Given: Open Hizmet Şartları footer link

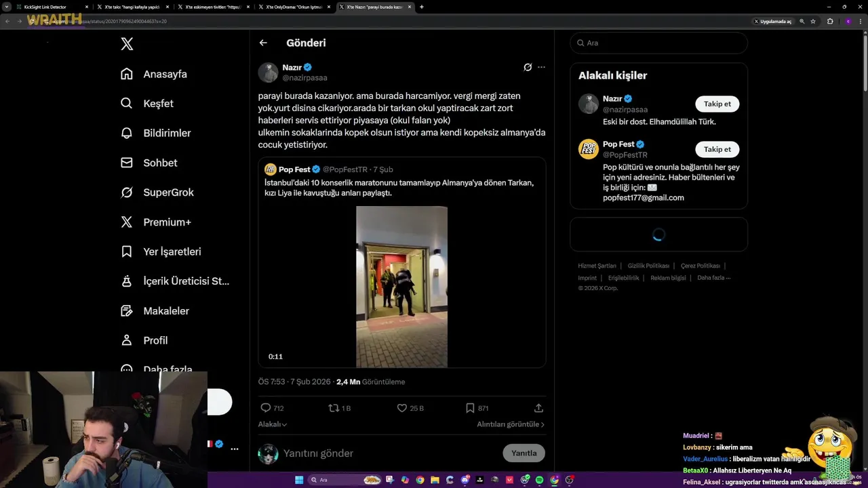Looking at the screenshot, I should 597,266.
